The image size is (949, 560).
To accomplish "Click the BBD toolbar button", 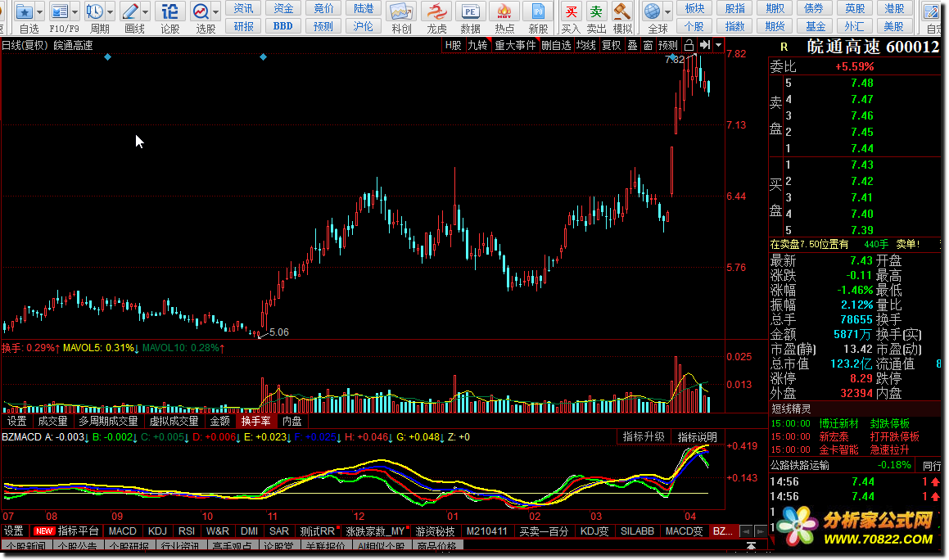I will pos(282,26).
